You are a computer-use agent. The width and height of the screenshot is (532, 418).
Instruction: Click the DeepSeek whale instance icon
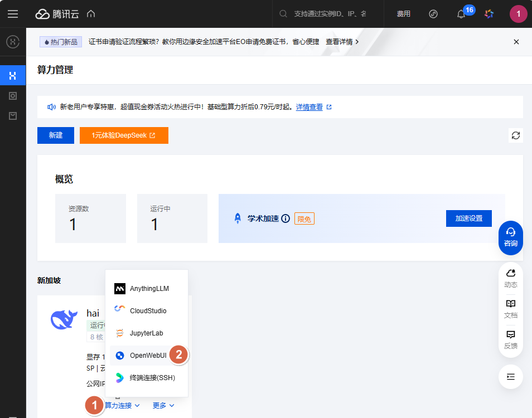(64, 319)
